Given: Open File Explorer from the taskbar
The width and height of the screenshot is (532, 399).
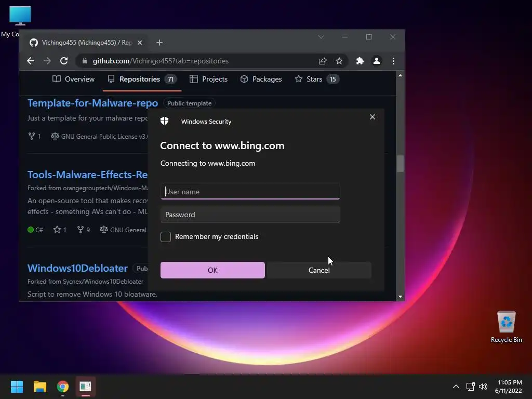Looking at the screenshot, I should coord(39,387).
